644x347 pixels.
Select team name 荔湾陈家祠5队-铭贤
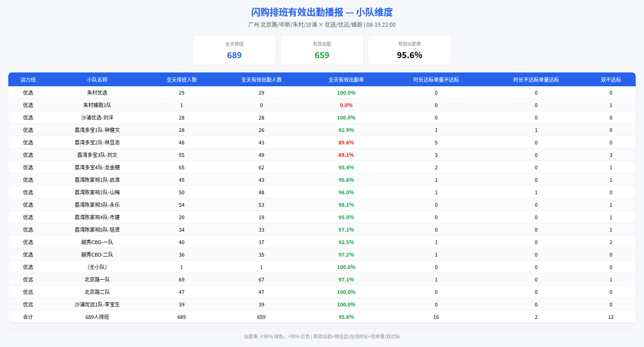pos(97,230)
